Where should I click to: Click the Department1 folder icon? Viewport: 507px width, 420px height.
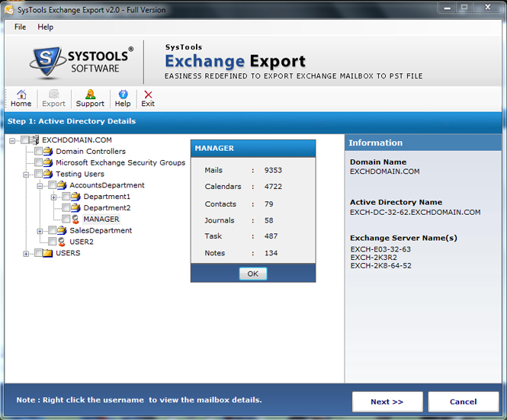(75, 197)
